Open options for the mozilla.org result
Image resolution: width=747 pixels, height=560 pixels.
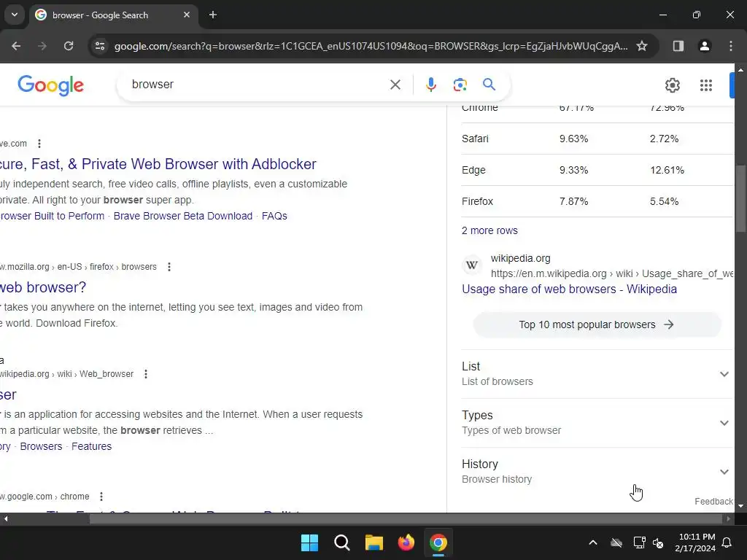pyautogui.click(x=169, y=267)
